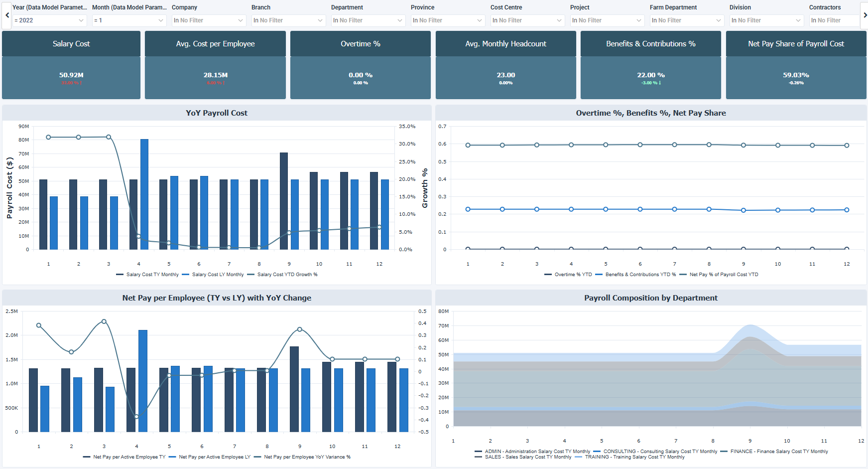868x469 pixels.
Task: Toggle Benefits & Contributions YTD % legend entry
Action: tap(635, 275)
